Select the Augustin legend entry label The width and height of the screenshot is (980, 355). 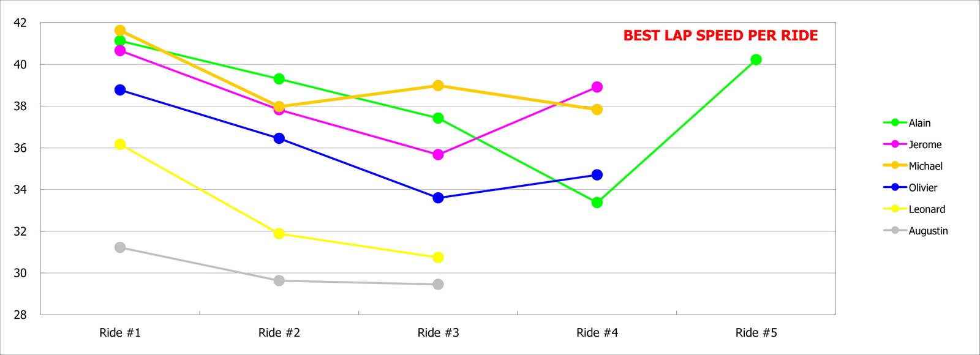[928, 231]
